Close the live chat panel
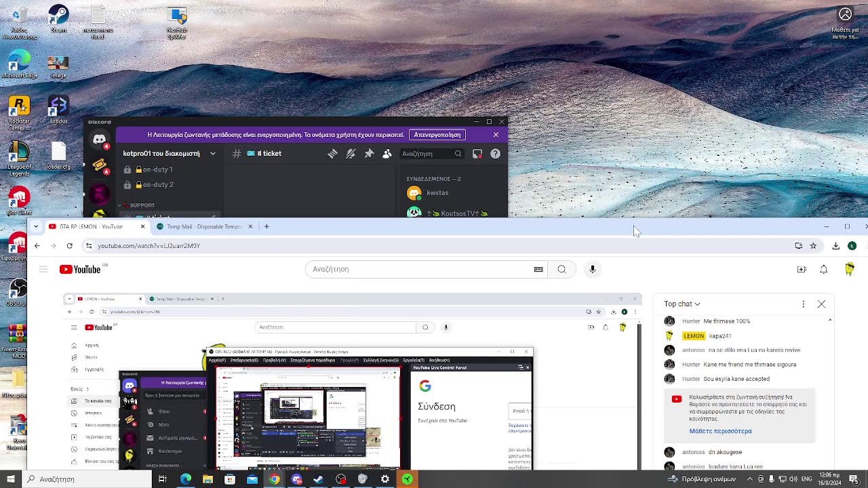868x488 pixels. click(x=821, y=304)
